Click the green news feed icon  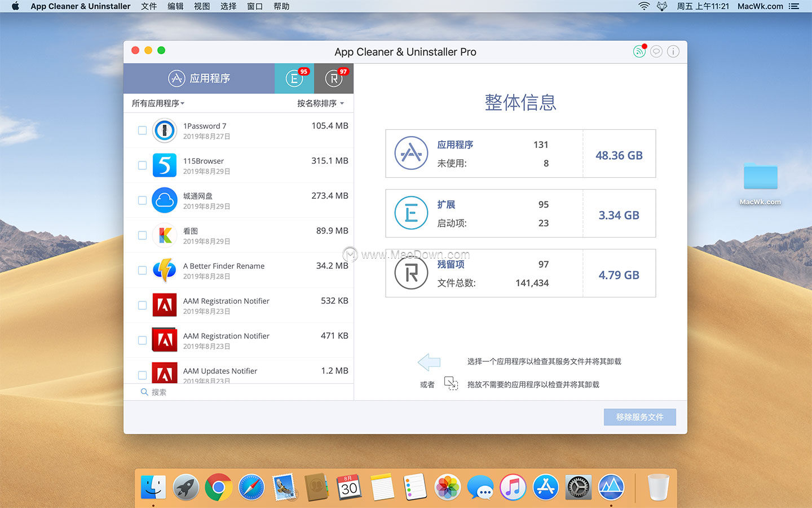click(639, 51)
